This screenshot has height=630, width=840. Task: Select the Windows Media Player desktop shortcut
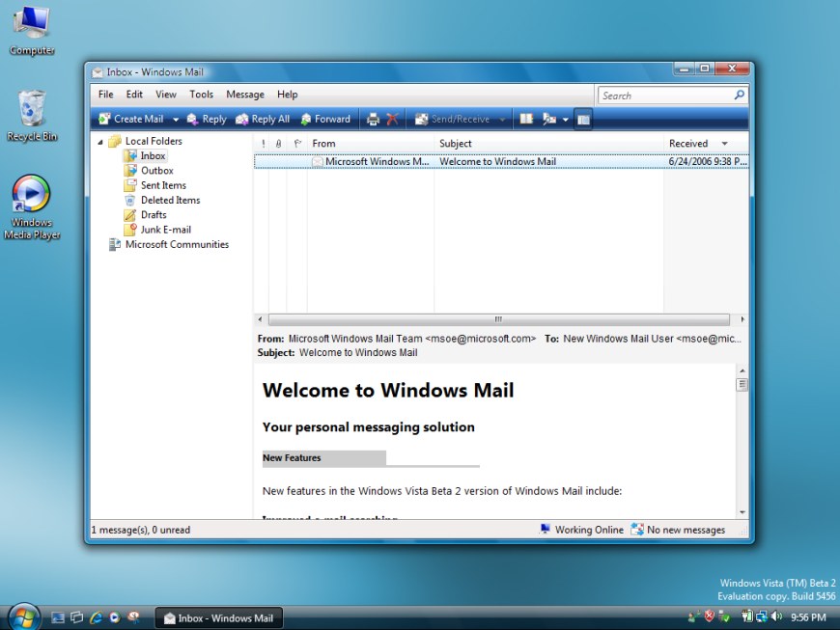point(32,207)
